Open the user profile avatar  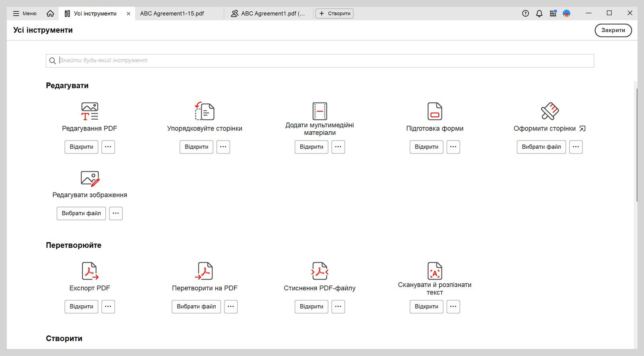[x=566, y=13]
